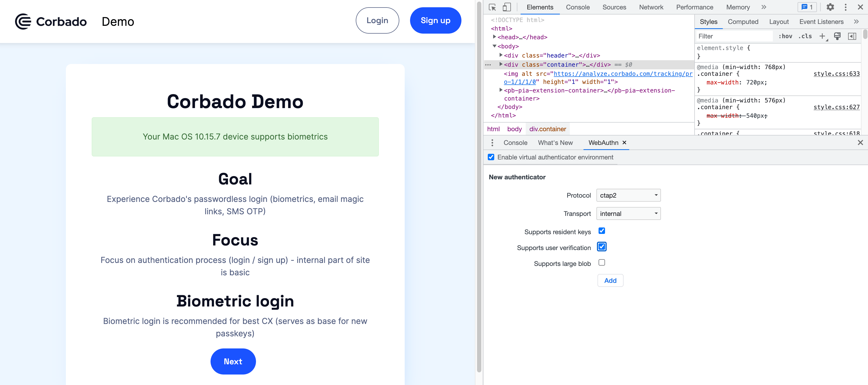The height and width of the screenshot is (385, 868).
Task: Open the Sources tab
Action: pos(614,7)
